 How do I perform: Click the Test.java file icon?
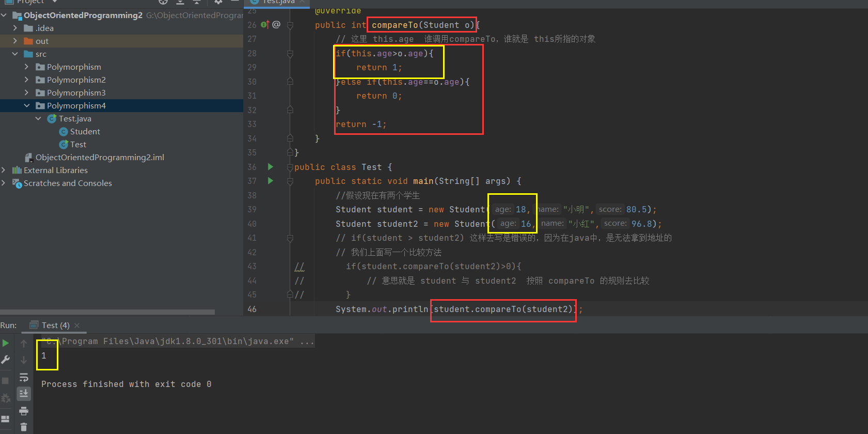coord(52,119)
